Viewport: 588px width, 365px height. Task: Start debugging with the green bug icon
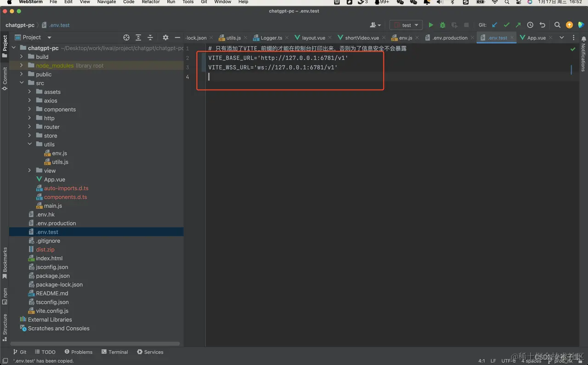tap(442, 25)
